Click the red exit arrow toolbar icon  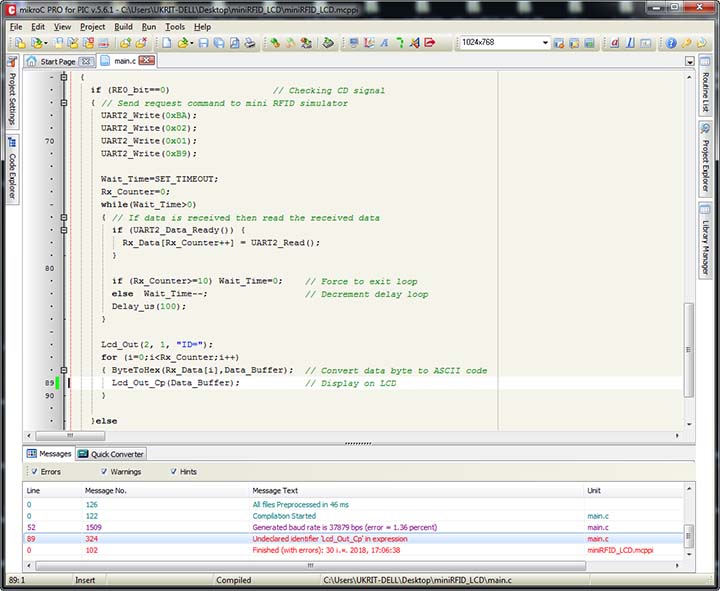tap(429, 44)
